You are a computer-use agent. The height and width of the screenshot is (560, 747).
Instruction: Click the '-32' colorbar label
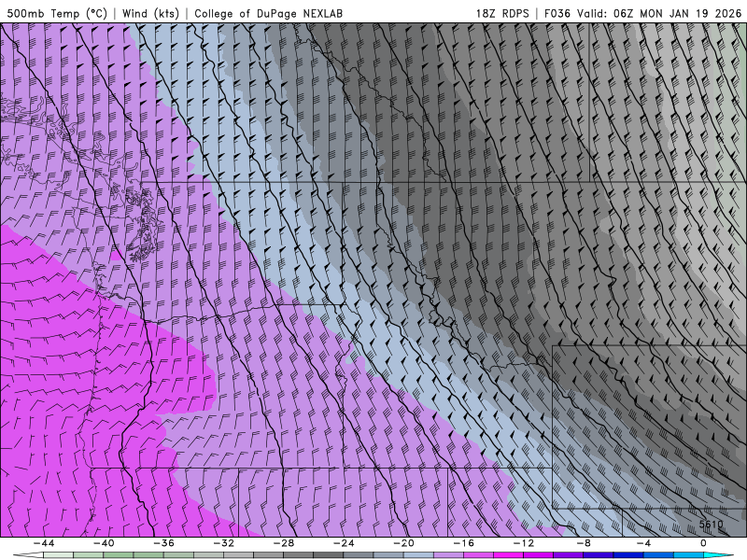(x=224, y=543)
